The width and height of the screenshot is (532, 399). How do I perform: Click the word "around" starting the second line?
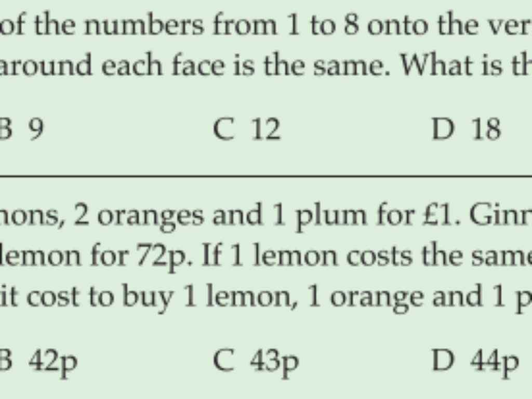[x=46, y=65]
